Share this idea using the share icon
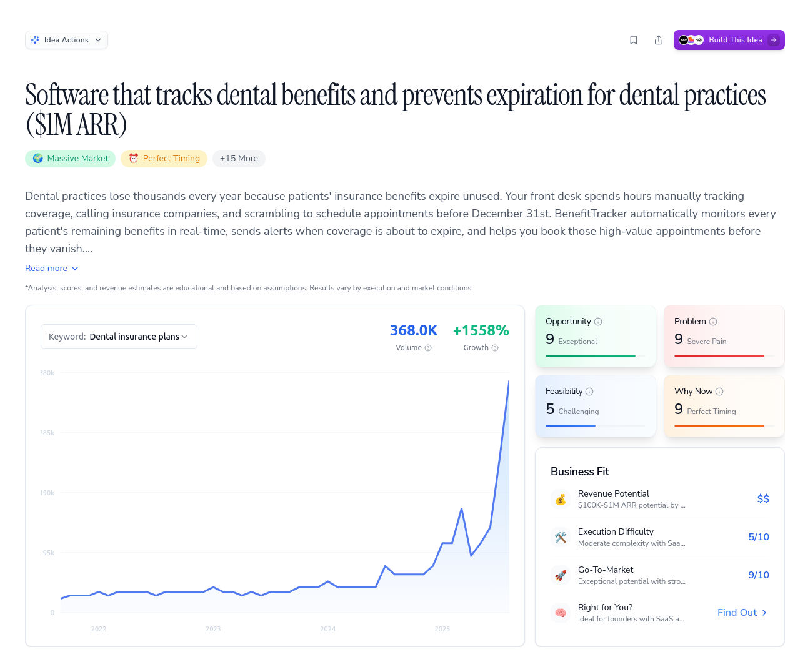Viewport: 810px width, 672px height. coord(658,39)
